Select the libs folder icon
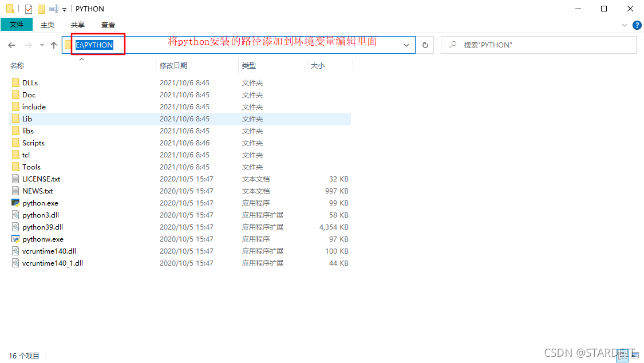Viewport: 644px width, 363px height. (x=15, y=131)
